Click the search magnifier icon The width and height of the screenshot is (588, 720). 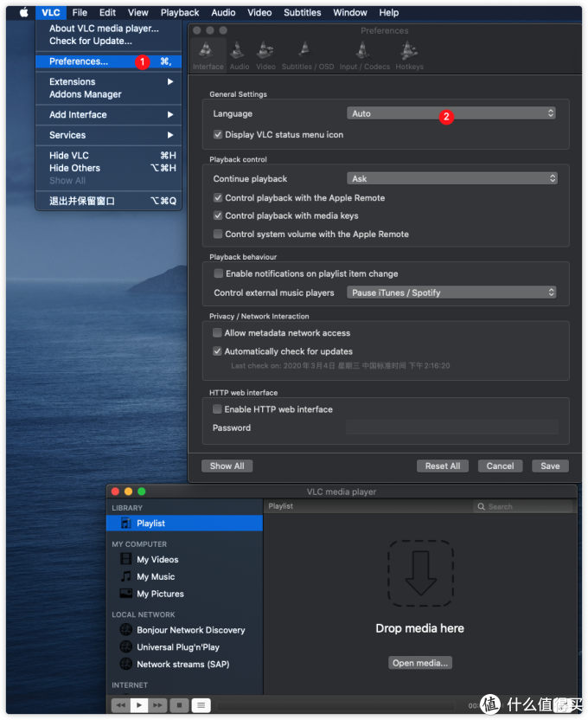click(x=481, y=506)
